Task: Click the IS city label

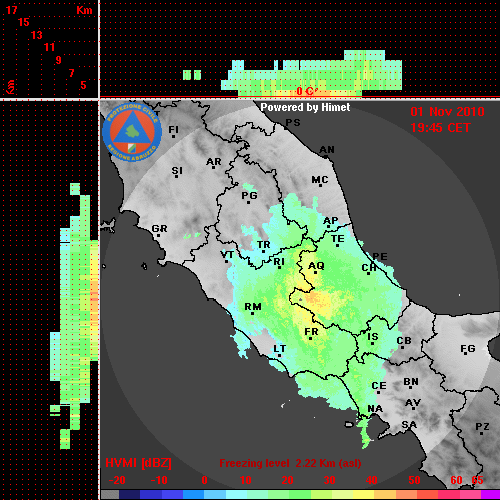Action: 373,337
